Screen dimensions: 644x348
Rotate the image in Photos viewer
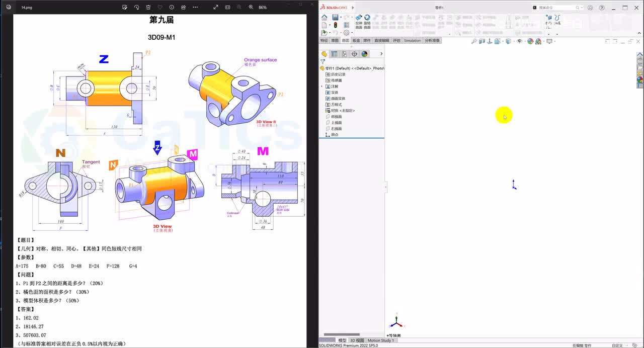pyautogui.click(x=136, y=8)
